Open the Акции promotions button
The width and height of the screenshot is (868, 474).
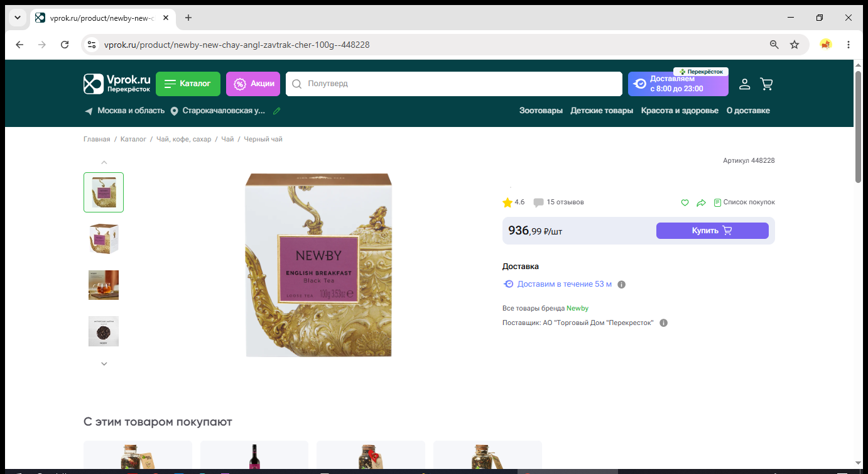coord(253,84)
